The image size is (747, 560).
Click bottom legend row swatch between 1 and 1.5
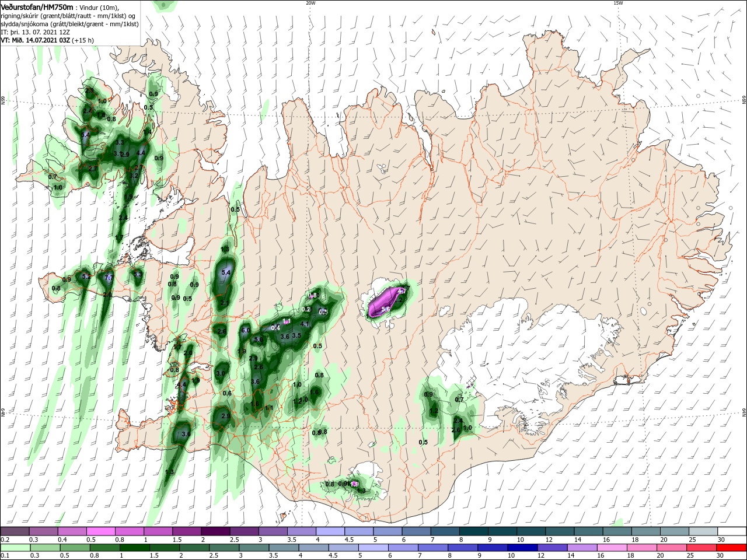point(134,548)
